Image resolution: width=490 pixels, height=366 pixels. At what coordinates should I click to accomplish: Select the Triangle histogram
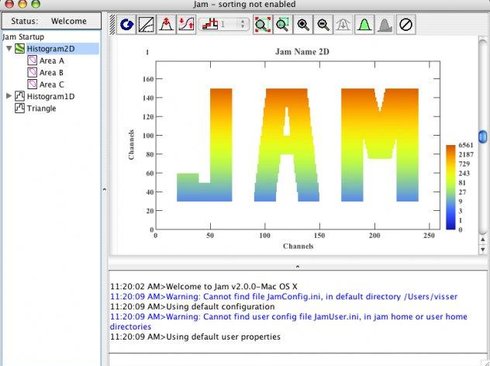point(42,108)
